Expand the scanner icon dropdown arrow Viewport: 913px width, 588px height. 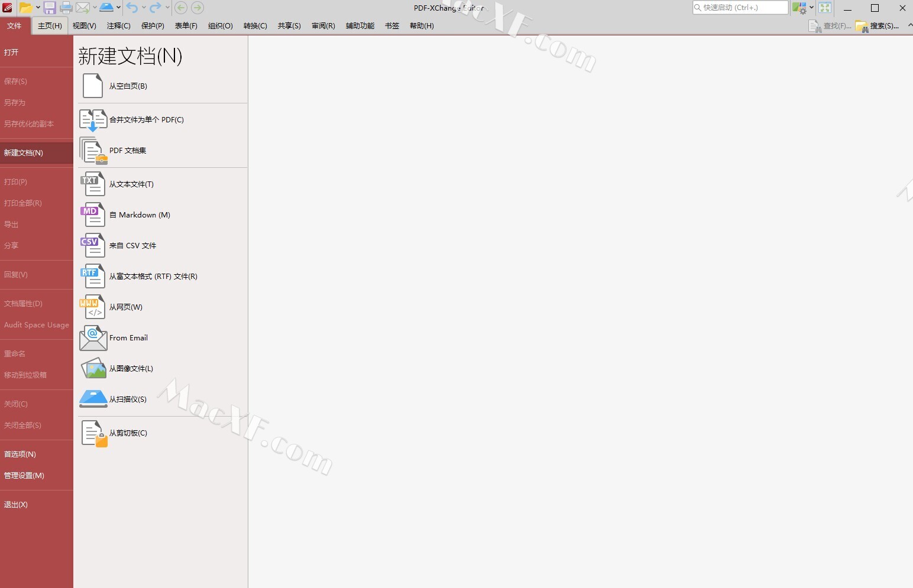click(118, 8)
